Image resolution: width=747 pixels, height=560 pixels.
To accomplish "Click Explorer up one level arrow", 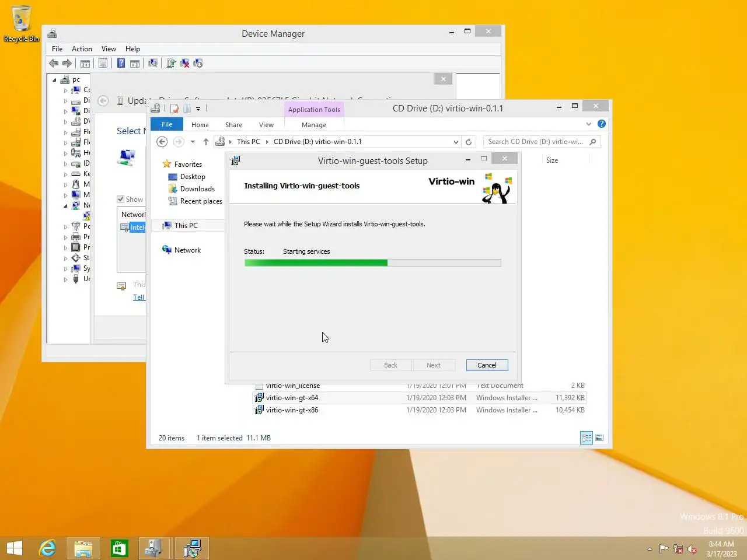I will [206, 142].
